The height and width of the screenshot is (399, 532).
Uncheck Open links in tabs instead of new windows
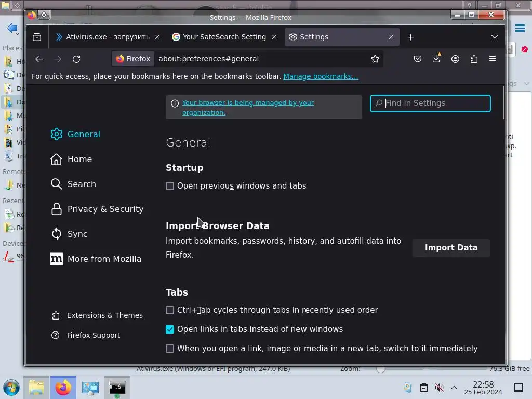point(170,329)
